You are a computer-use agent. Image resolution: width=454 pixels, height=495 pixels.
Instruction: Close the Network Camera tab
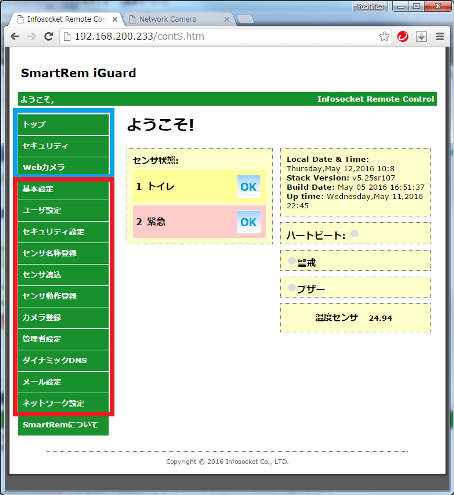(227, 19)
